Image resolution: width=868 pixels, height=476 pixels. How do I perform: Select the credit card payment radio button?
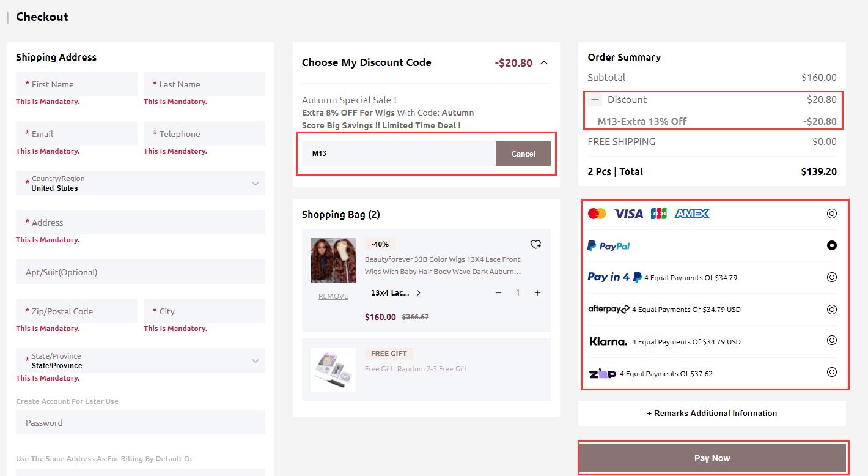tap(831, 214)
